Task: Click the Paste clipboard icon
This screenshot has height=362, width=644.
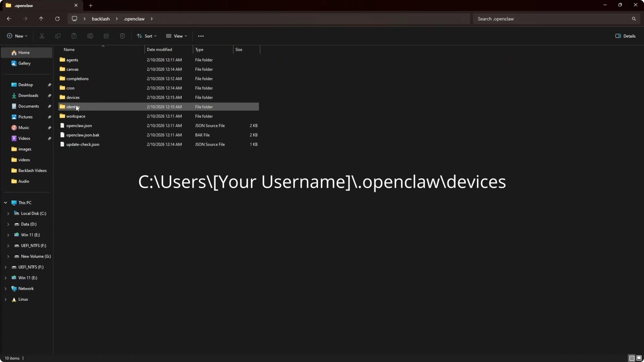Action: click(74, 36)
